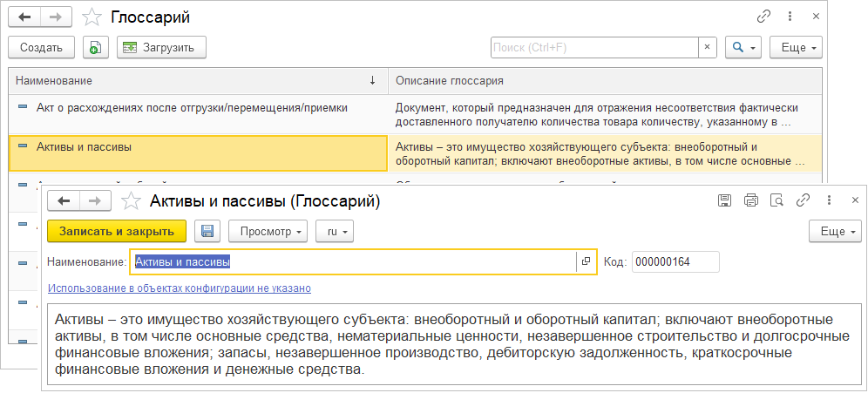The height and width of the screenshot is (393, 868).
Task: Click the copy-create icon next to Создать
Action: 95,48
